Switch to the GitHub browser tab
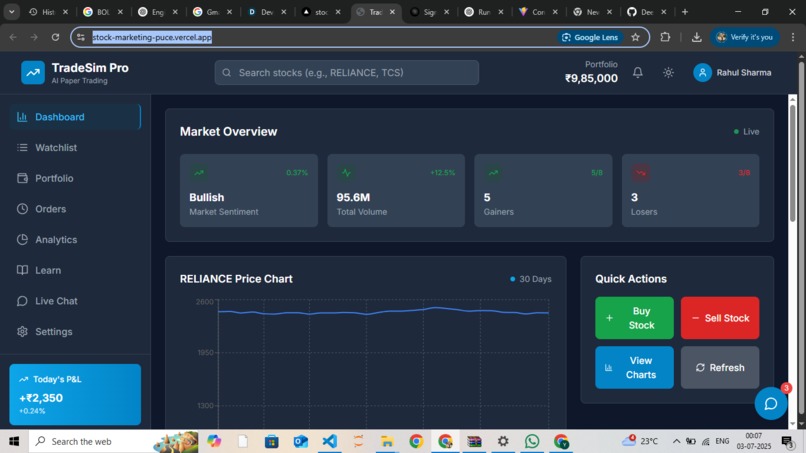 (646, 12)
